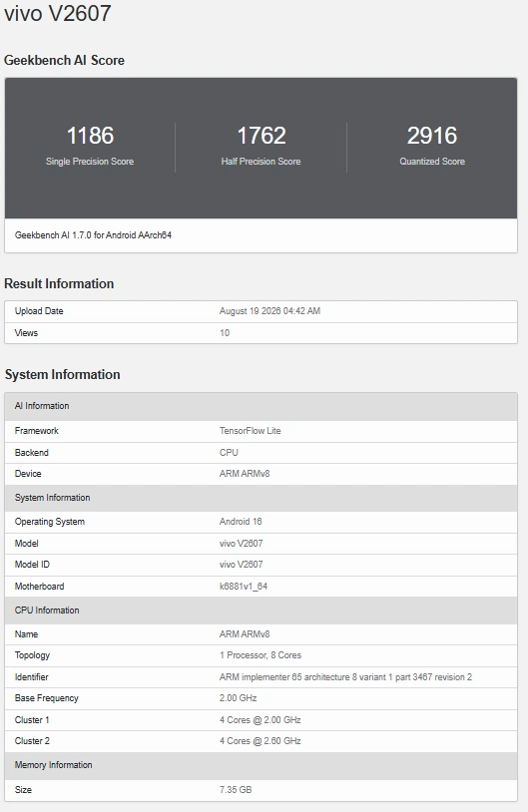Viewport: 528px width, 812px height.
Task: Select the '1 Processor, 8 Cores' value
Action: (261, 655)
